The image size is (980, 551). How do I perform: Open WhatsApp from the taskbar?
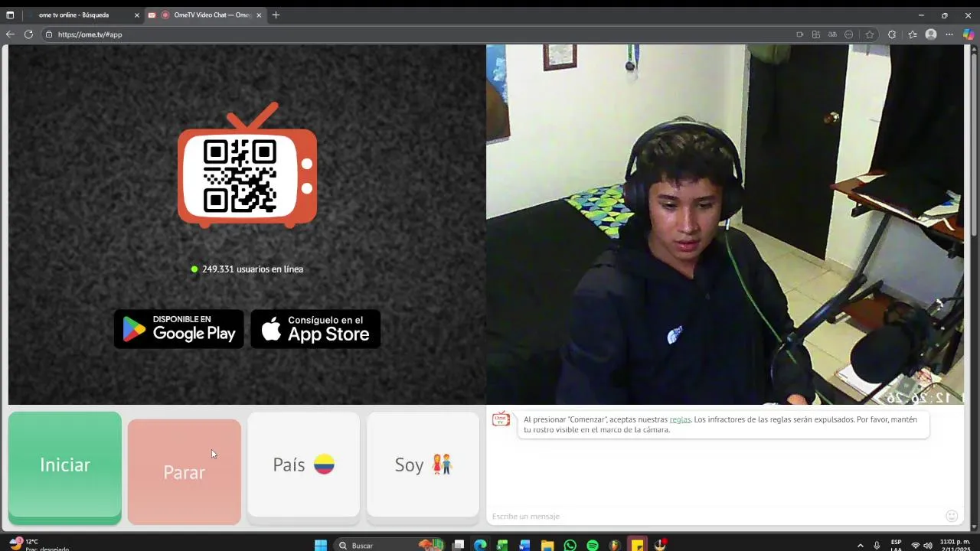(x=570, y=545)
